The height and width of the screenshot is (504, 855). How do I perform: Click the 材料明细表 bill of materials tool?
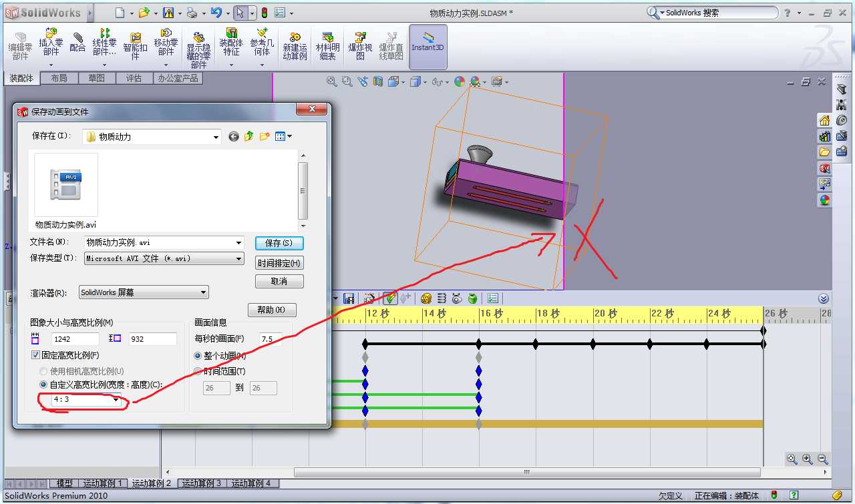327,46
